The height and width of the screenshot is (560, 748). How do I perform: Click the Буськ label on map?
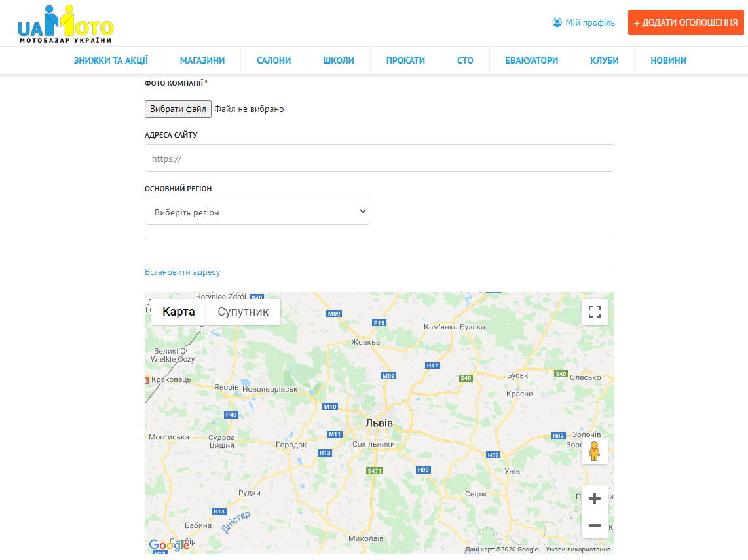[517, 375]
